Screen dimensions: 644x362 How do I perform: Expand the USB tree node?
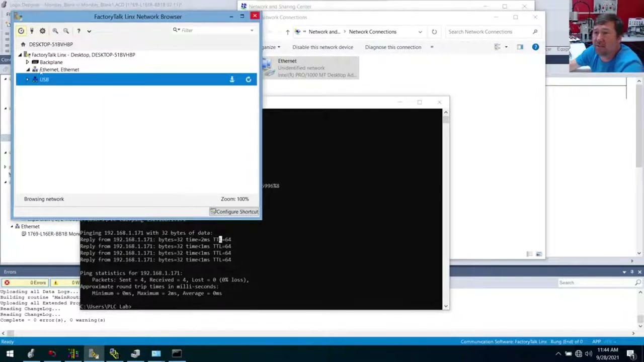pyautogui.click(x=28, y=79)
